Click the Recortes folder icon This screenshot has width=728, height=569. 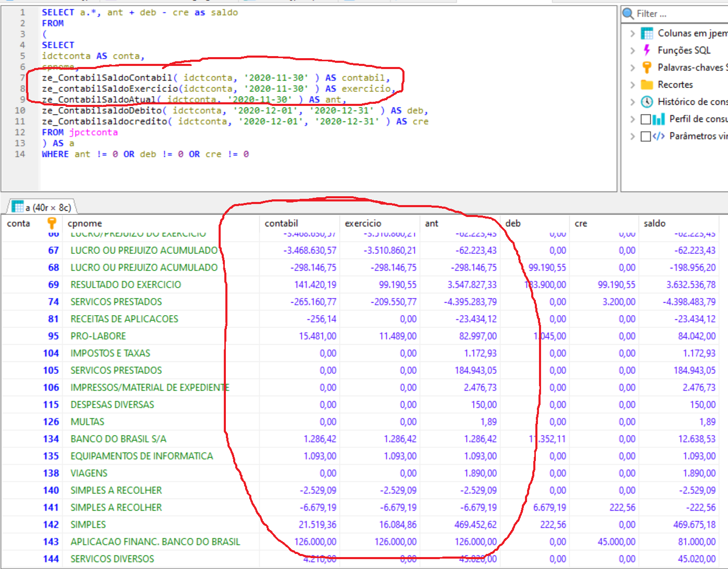pyautogui.click(x=647, y=85)
